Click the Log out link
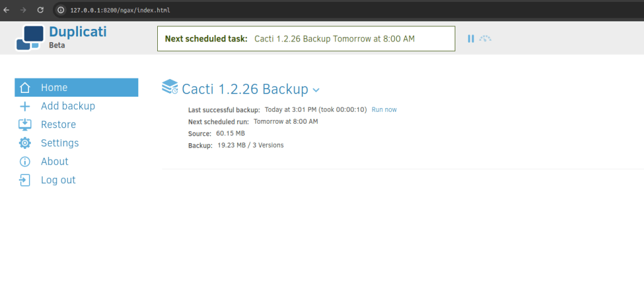Screen dimensions: 644x292 58,180
